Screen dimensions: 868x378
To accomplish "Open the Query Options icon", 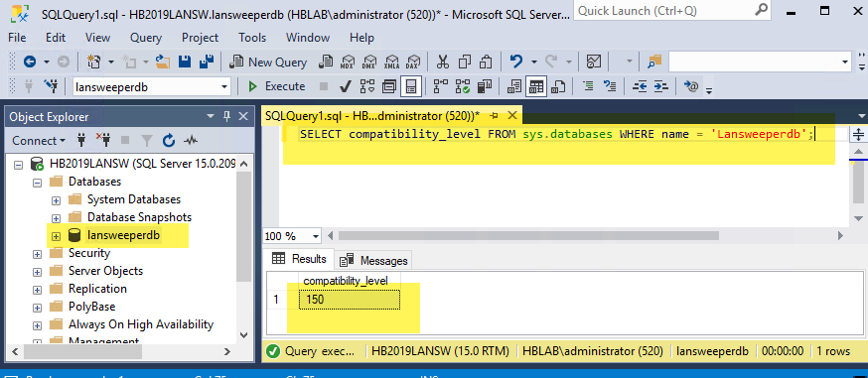I will coord(389,86).
